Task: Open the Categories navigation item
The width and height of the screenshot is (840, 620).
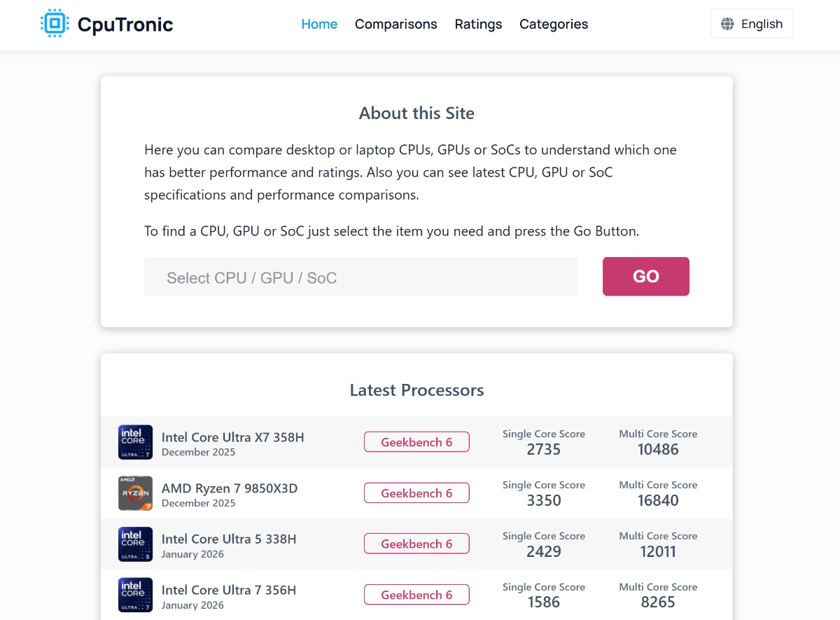Action: coord(553,25)
